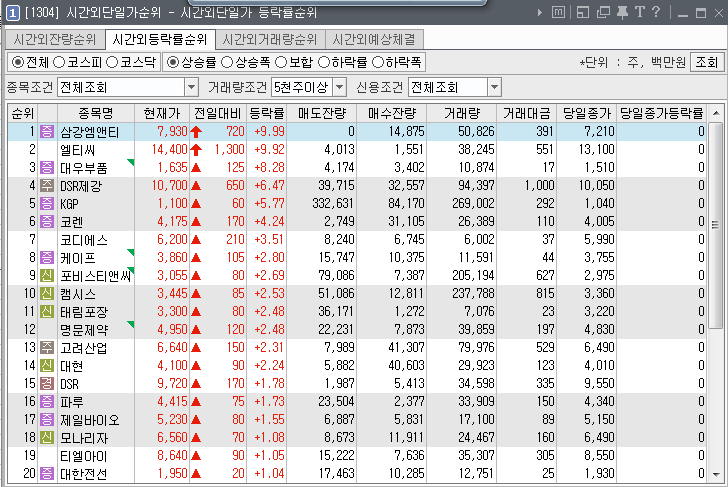Click the vertical scrollbar thumb
The width and height of the screenshot is (728, 487).
click(716, 225)
